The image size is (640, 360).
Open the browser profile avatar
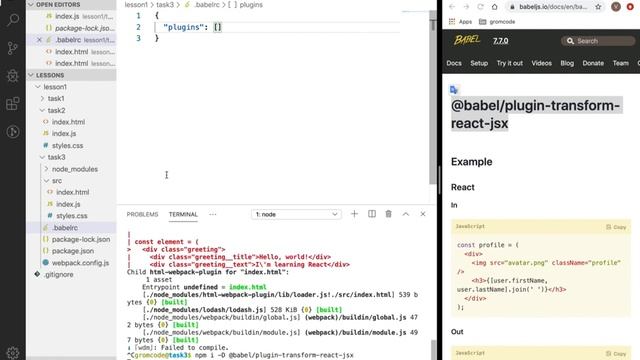(616, 7)
